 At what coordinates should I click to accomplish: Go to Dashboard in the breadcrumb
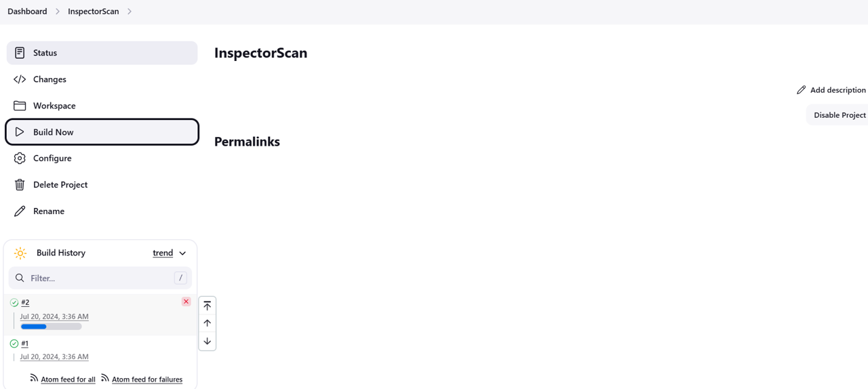point(27,12)
